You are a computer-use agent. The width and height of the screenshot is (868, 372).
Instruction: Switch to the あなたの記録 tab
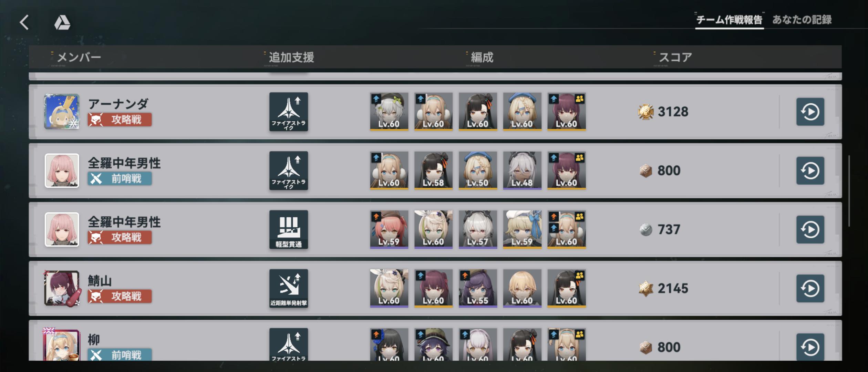802,20
